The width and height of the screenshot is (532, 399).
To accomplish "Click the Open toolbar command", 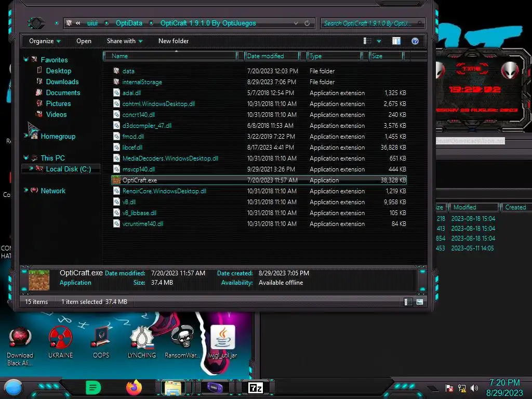I will (x=84, y=41).
